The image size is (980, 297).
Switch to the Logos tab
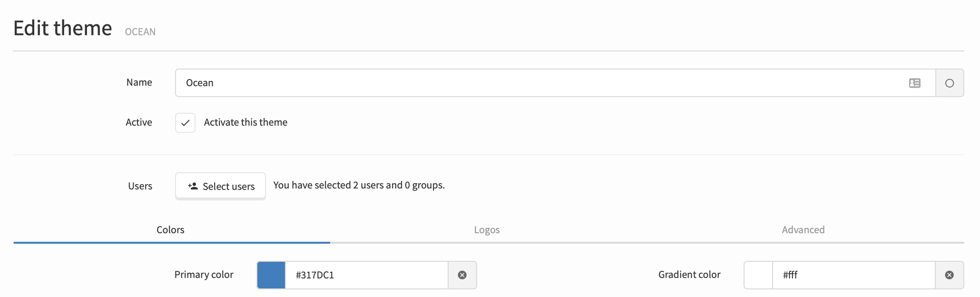(487, 230)
